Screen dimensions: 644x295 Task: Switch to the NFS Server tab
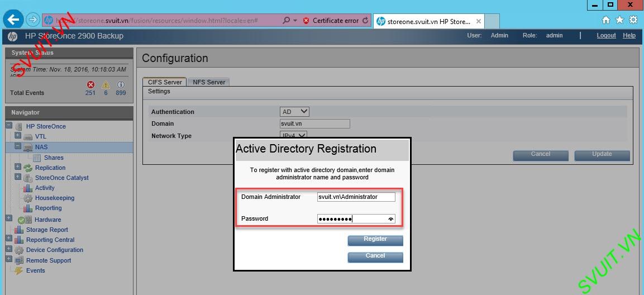click(x=209, y=82)
